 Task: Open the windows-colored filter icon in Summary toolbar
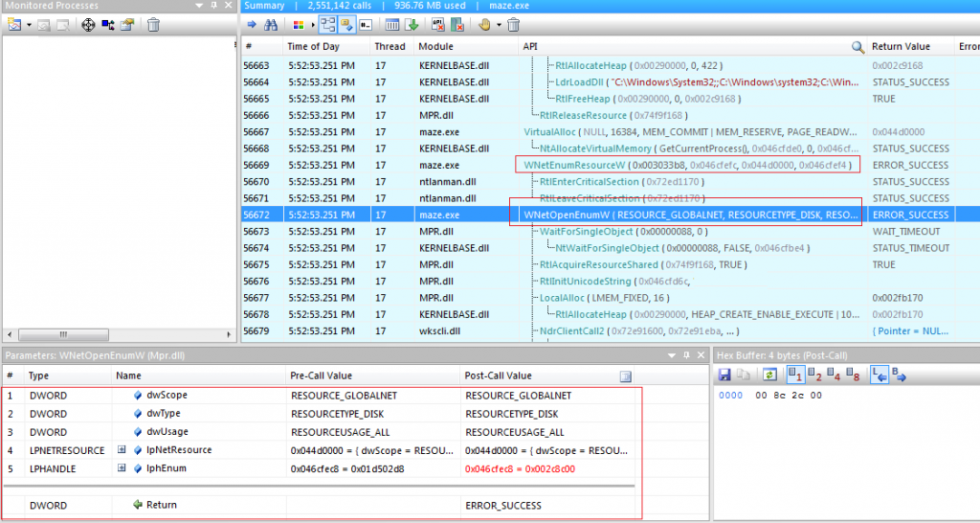298,25
